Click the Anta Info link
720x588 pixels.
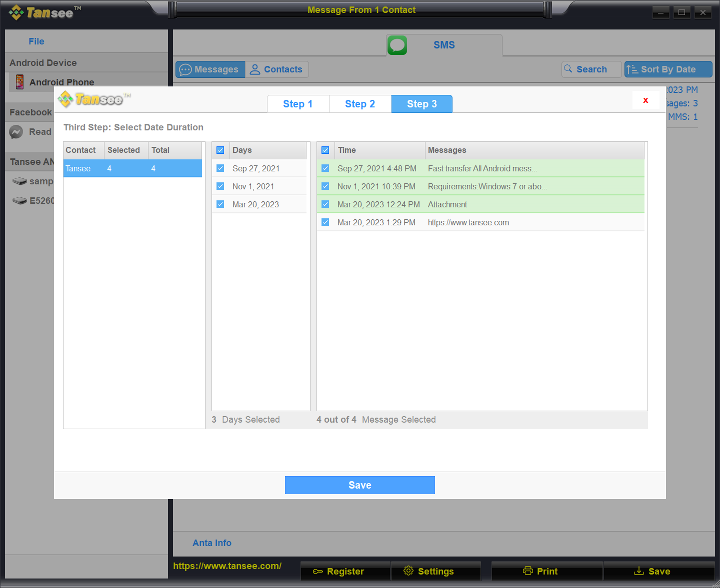pos(212,543)
